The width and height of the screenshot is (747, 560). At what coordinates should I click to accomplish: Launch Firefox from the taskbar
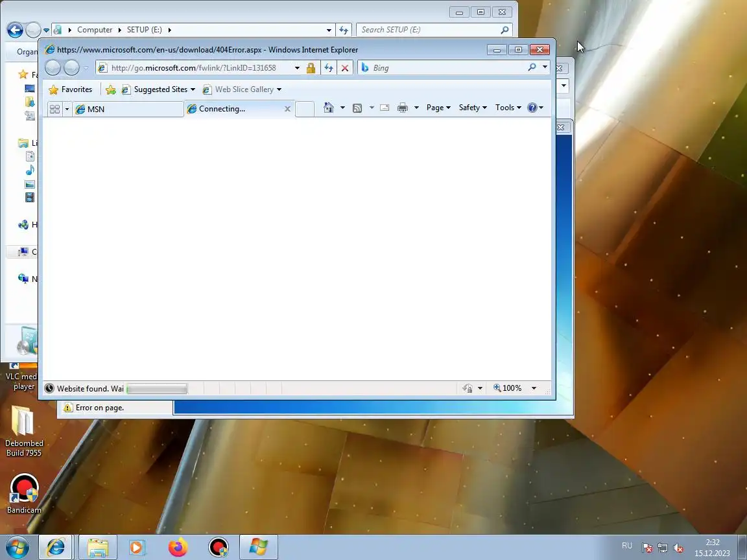coord(178,548)
